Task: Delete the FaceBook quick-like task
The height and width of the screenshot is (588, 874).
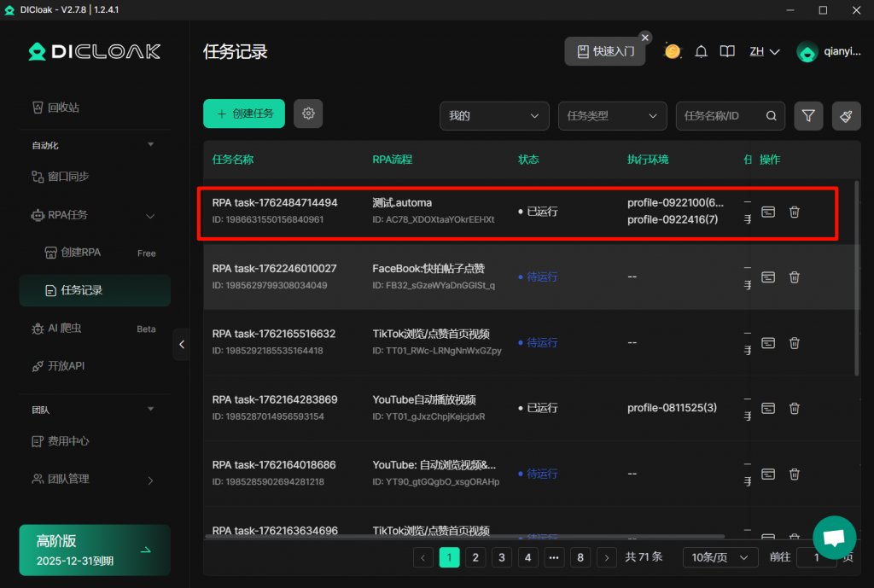Action: coord(794,277)
